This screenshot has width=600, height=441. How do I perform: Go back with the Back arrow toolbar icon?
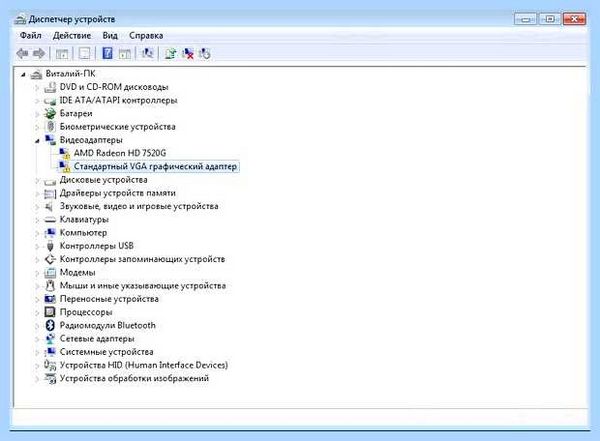[22, 53]
